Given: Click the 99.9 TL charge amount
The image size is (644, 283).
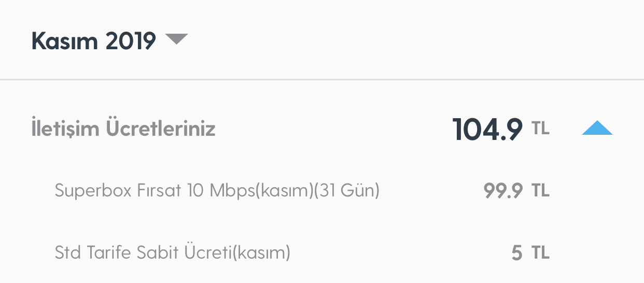Looking at the screenshot, I should click(x=516, y=191).
